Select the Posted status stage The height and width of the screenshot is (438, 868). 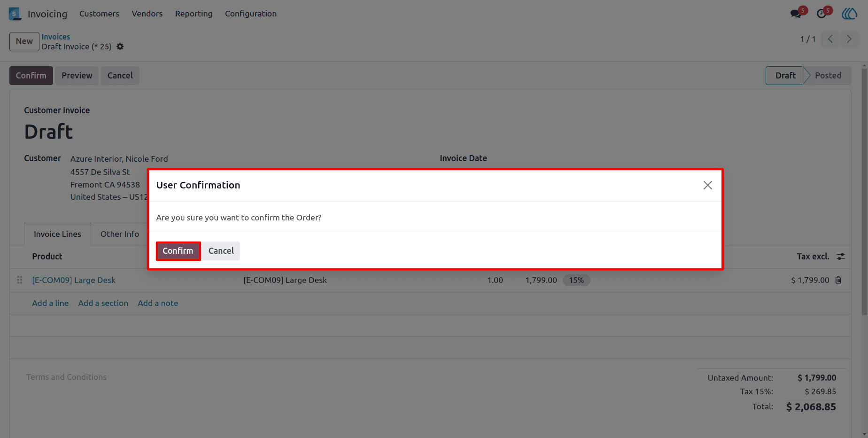point(828,76)
